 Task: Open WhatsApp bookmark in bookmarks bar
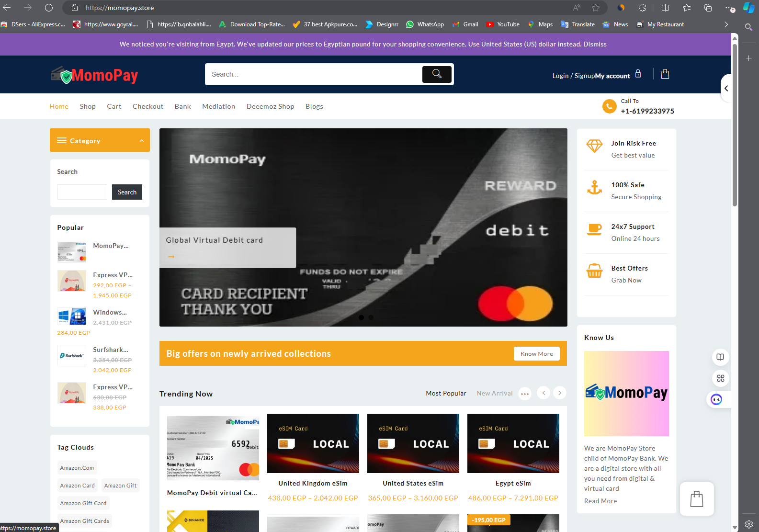tap(425, 24)
